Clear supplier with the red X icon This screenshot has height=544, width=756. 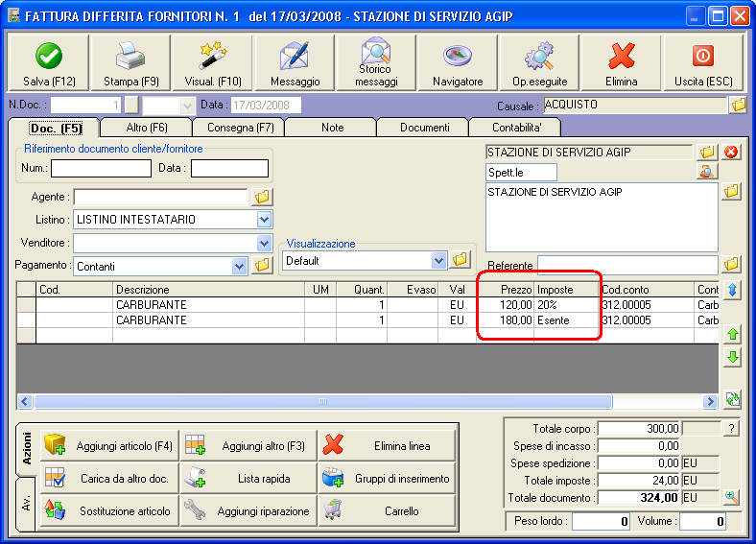(x=731, y=152)
